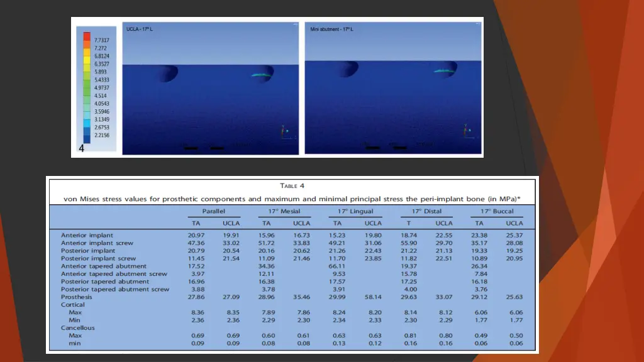
Task: Select the yellow legend swatch beside 6.3527
Action: [87, 63]
